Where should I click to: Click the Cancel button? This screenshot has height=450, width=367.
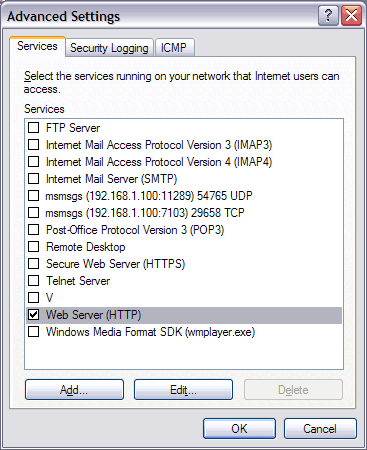click(320, 429)
